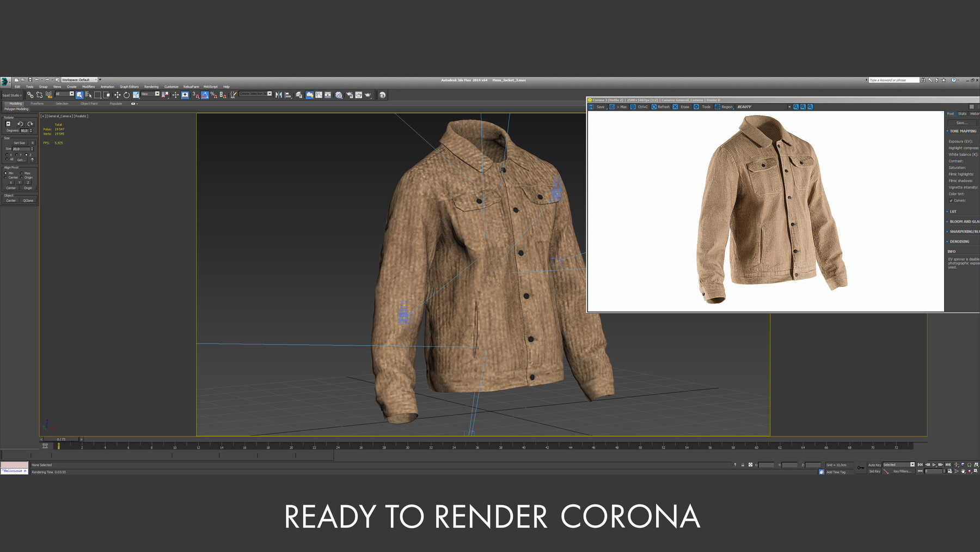Click the Mirror tool icon

click(x=279, y=95)
